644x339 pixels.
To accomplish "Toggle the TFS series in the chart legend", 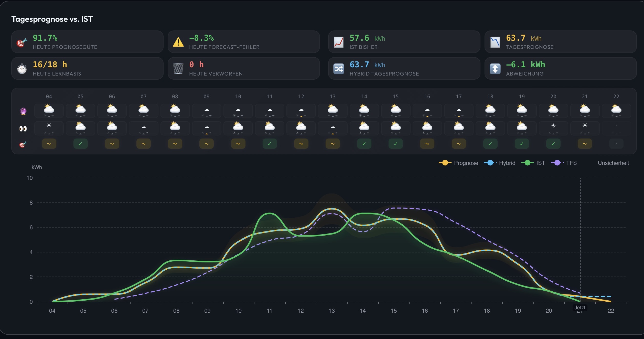I will click(564, 163).
